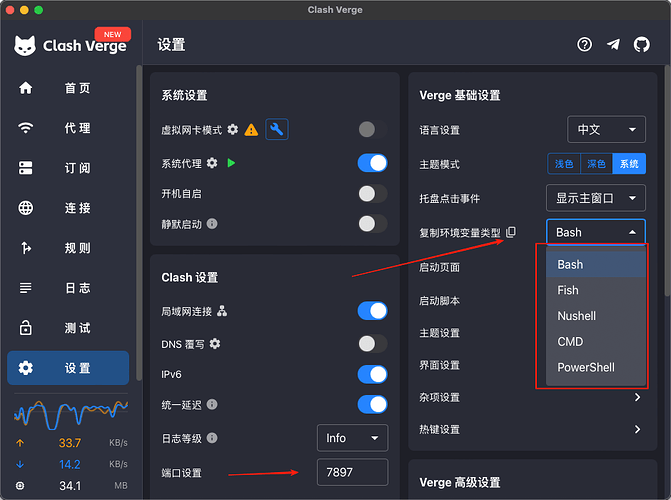Click the rules fork icon in sidebar
This screenshot has width=671, height=500.
26,247
